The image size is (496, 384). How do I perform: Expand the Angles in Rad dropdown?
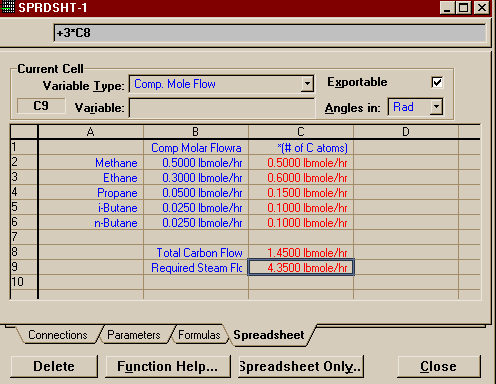pos(436,107)
